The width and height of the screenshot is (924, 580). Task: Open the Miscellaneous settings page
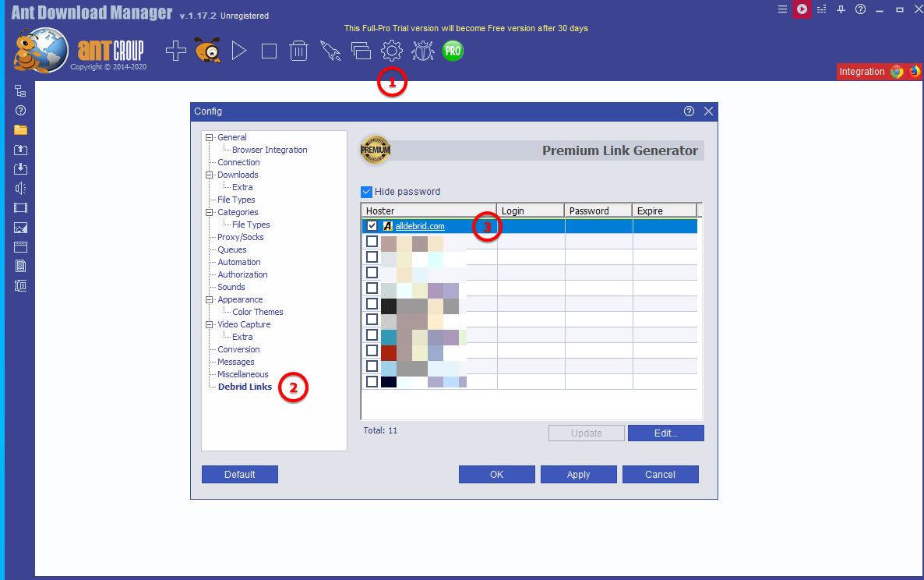click(x=243, y=374)
